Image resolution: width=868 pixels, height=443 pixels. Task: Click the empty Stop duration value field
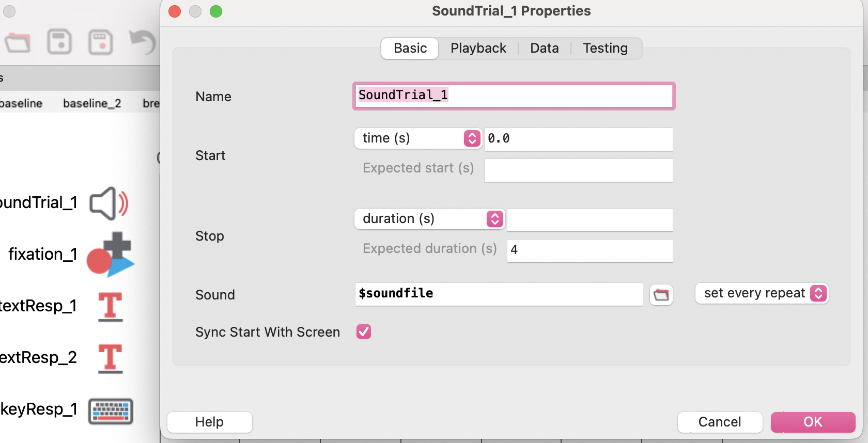[590, 219]
